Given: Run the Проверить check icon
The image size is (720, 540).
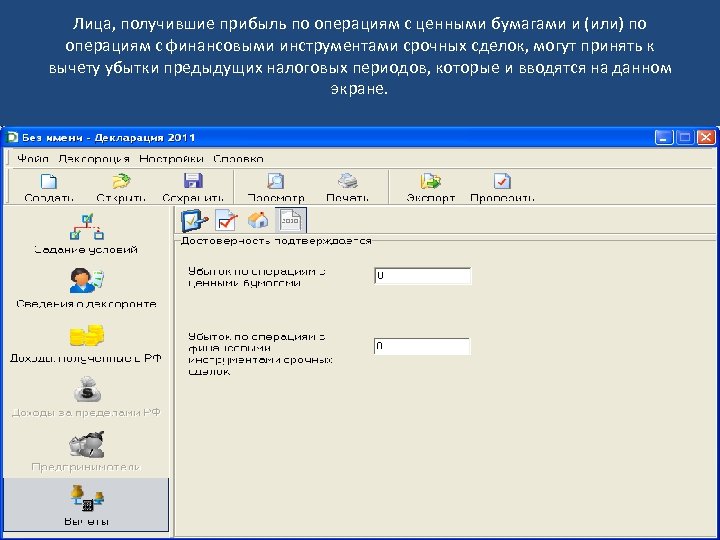Looking at the screenshot, I should (502, 181).
